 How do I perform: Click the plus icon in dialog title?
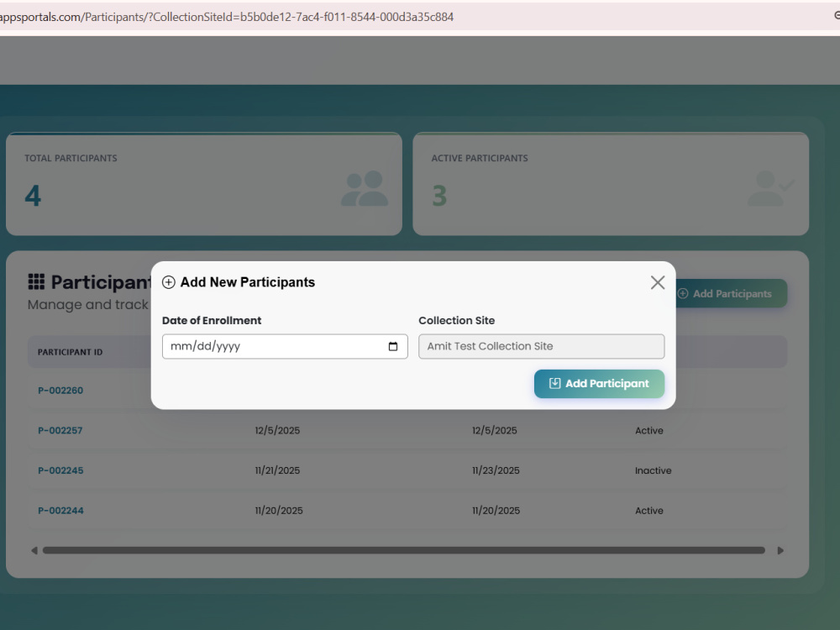coord(168,282)
